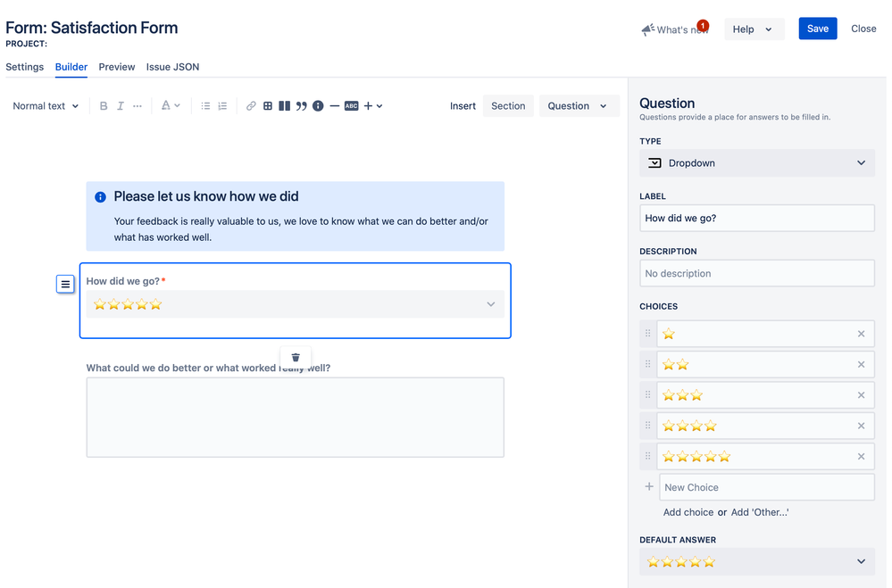Insert a table from the toolbar

[268, 105]
